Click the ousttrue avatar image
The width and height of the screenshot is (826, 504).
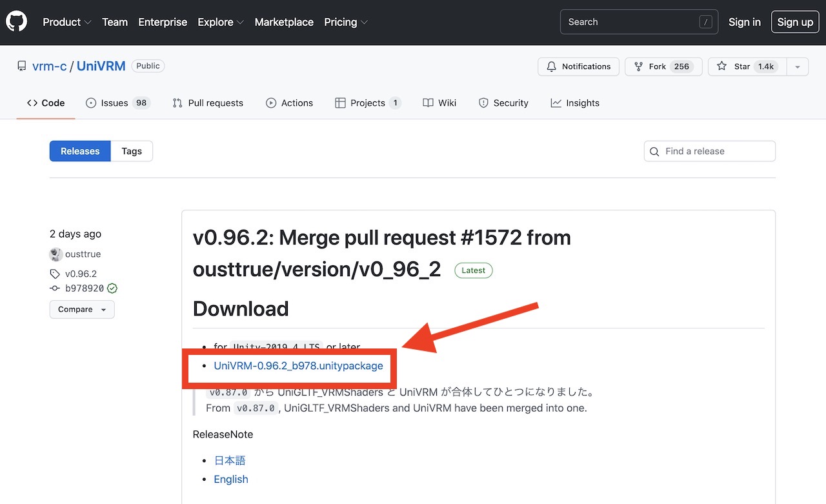click(55, 254)
